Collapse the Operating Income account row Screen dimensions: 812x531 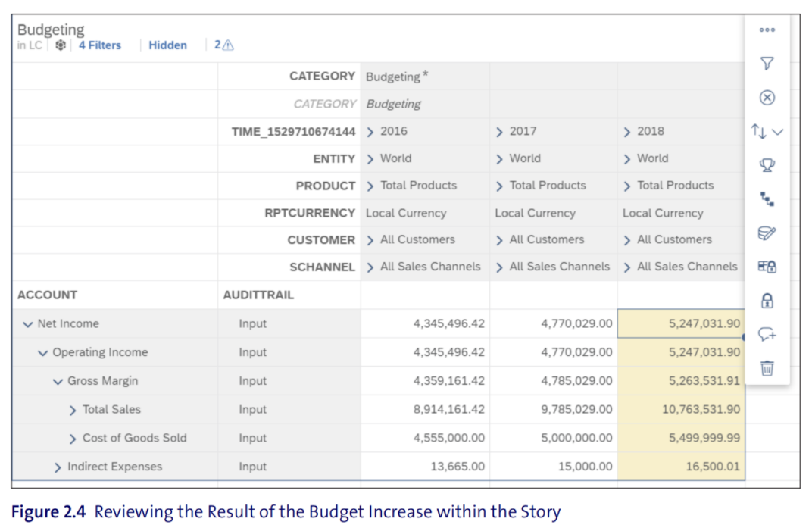[x=43, y=353]
